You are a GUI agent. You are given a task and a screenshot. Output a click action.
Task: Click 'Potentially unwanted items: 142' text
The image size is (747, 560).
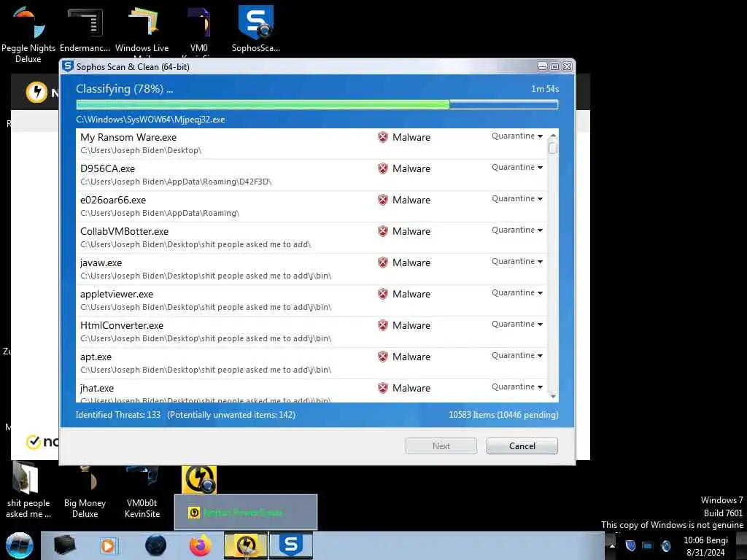(x=231, y=415)
